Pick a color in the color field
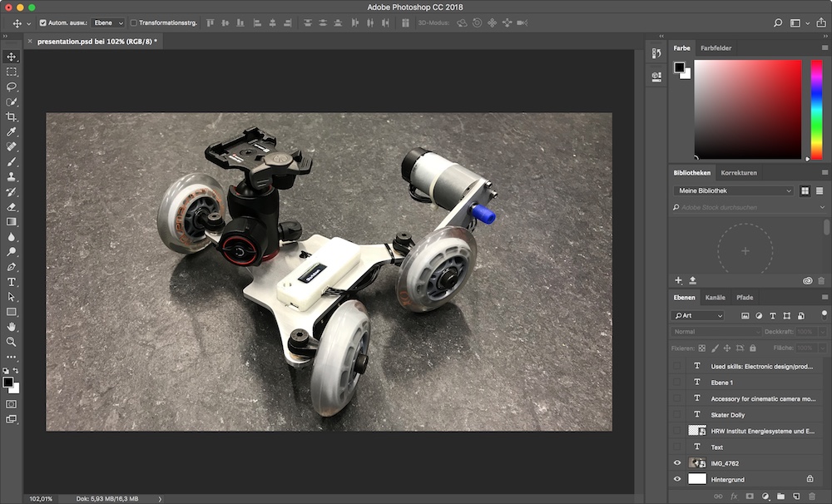832x504 pixels. tap(748, 109)
